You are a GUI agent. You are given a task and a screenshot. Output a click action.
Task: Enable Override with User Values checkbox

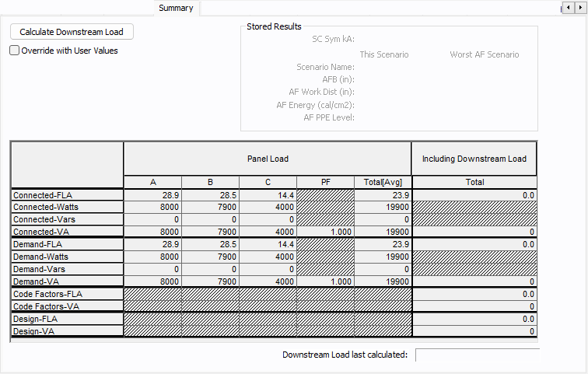tap(15, 51)
